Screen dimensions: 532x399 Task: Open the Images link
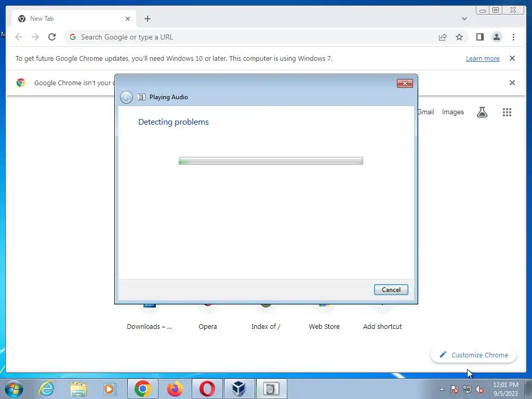coord(453,112)
